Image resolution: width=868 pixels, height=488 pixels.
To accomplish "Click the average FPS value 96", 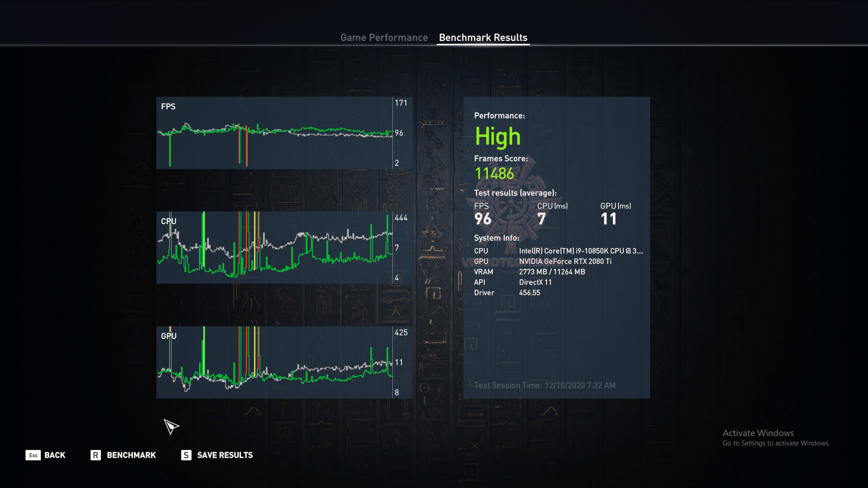I will coord(482,219).
